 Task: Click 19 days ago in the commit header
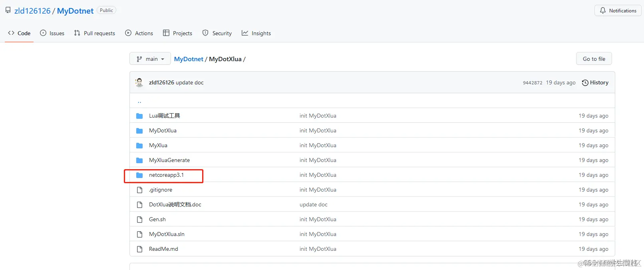click(x=561, y=82)
